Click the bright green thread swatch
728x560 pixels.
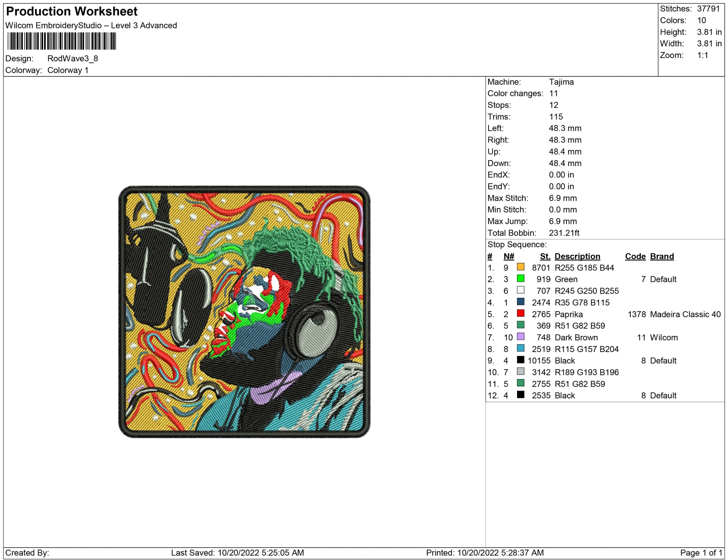pos(520,279)
